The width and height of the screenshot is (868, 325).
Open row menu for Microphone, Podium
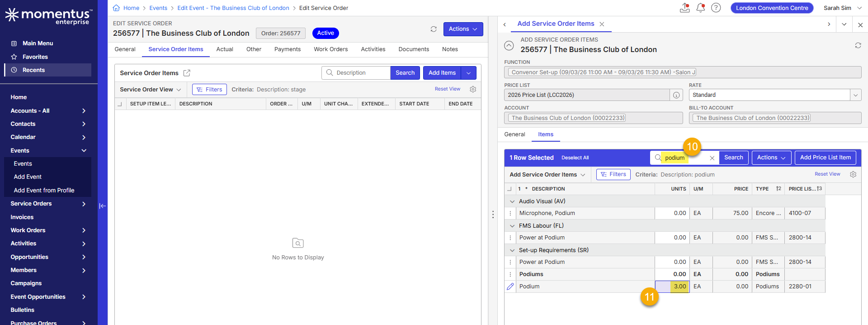[510, 213]
